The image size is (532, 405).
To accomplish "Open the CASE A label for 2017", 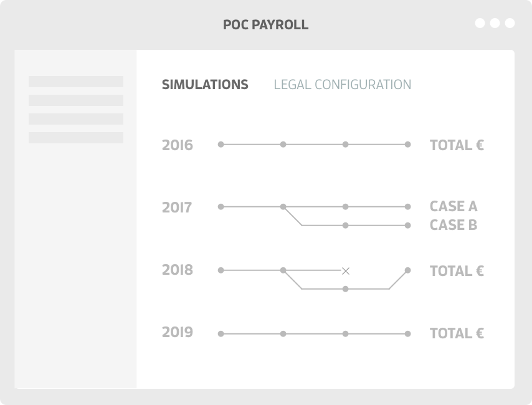I will click(x=454, y=206).
